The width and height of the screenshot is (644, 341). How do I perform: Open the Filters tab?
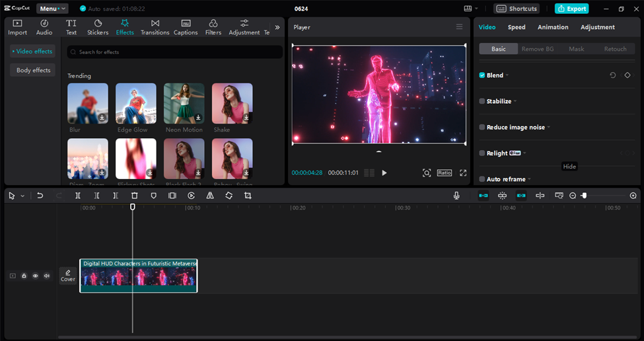[213, 27]
